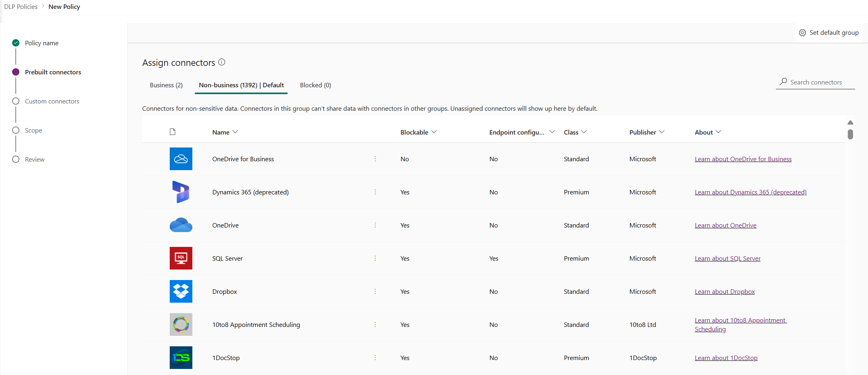Click Set default group button

[829, 33]
